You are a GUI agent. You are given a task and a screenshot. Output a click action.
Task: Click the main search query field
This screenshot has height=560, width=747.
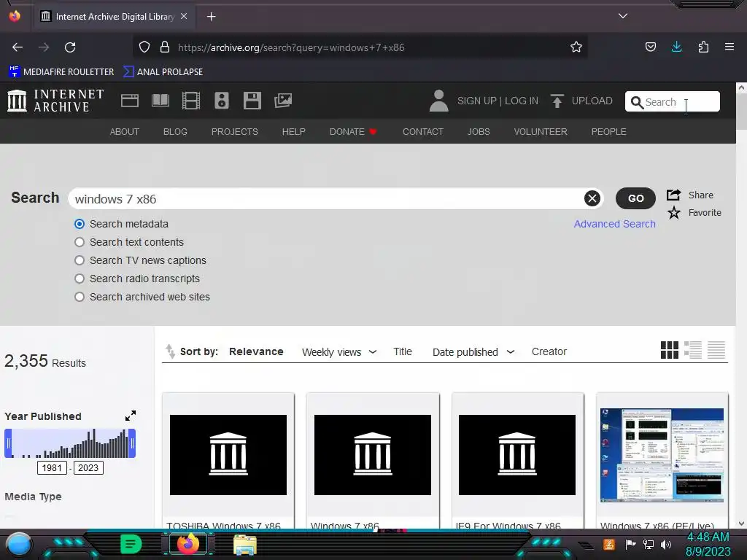pos(329,198)
